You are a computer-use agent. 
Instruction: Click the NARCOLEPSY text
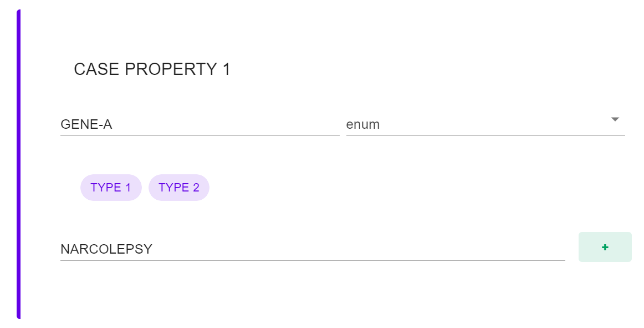point(106,250)
